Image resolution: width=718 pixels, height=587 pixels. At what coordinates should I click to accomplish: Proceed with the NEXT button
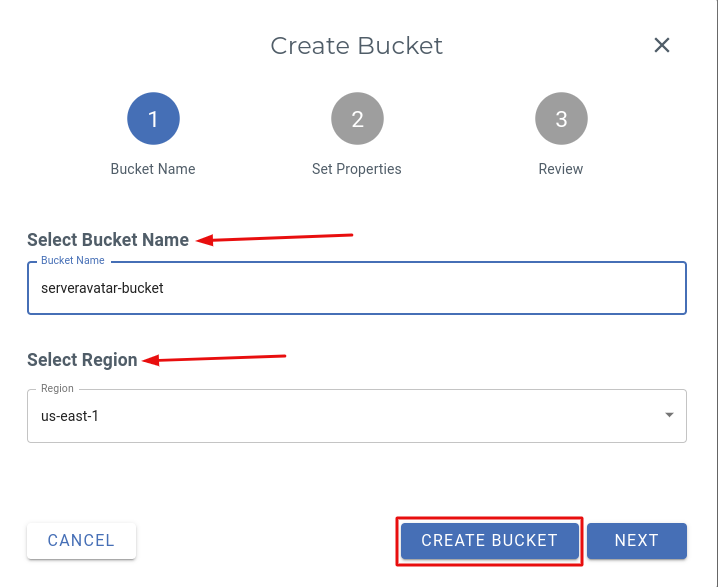click(636, 541)
